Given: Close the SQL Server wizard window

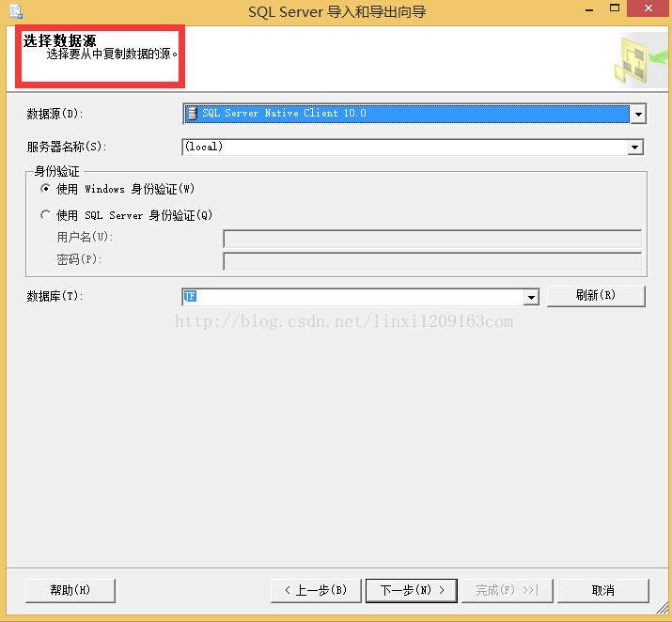Looking at the screenshot, I should (649, 8).
